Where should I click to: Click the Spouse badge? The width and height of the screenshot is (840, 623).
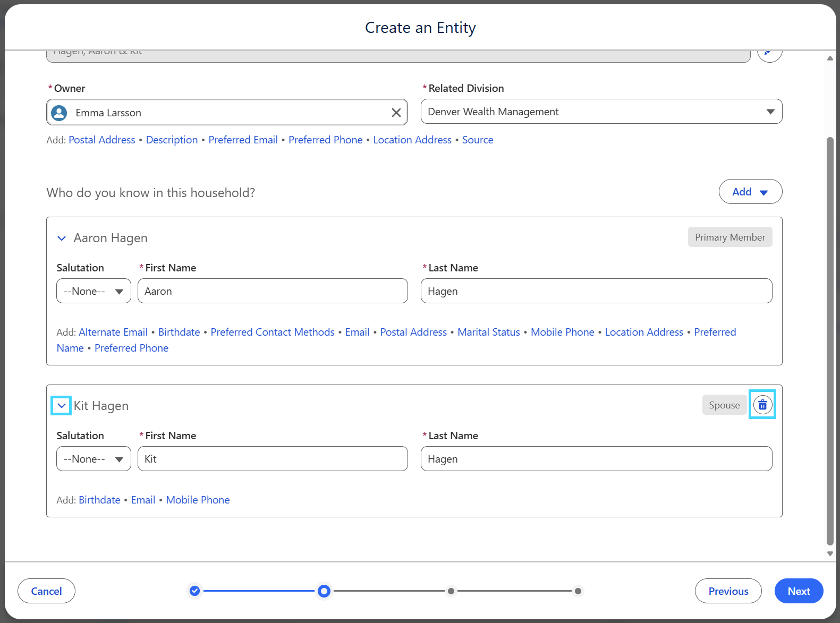(724, 405)
